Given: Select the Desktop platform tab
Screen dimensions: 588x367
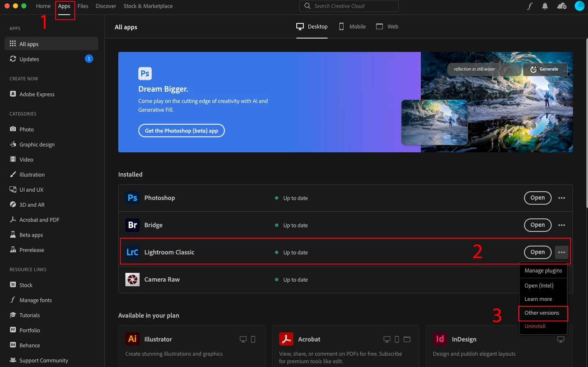Looking at the screenshot, I should (x=312, y=26).
